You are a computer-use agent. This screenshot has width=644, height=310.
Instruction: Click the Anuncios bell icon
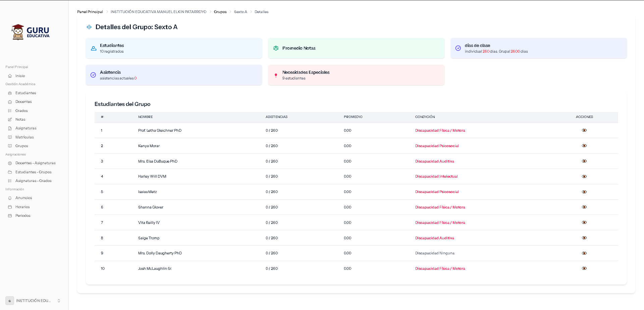click(10, 198)
